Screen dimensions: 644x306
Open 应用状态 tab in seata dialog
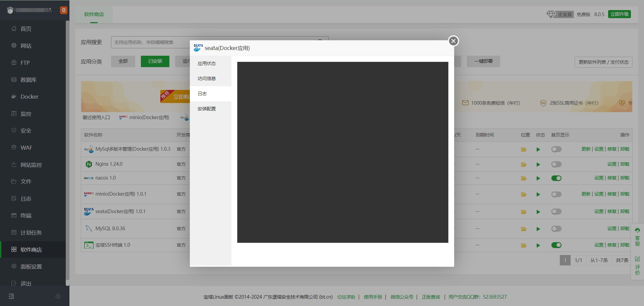point(211,63)
